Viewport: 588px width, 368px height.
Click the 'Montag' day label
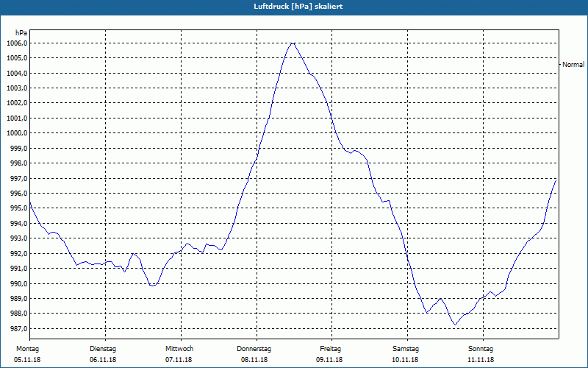click(27, 349)
